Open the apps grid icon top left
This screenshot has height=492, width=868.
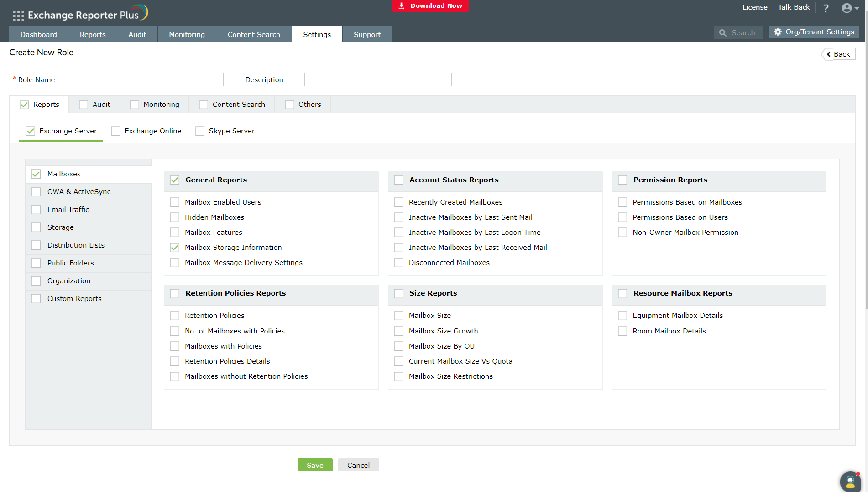(x=18, y=15)
